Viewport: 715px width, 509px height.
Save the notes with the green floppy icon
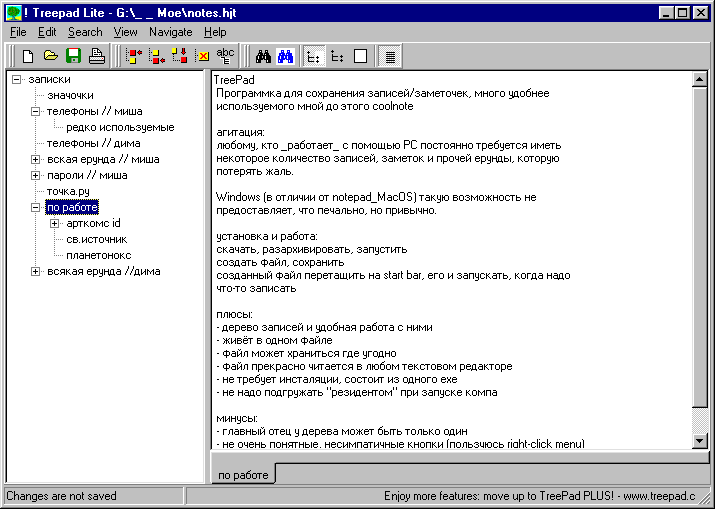pos(73,57)
